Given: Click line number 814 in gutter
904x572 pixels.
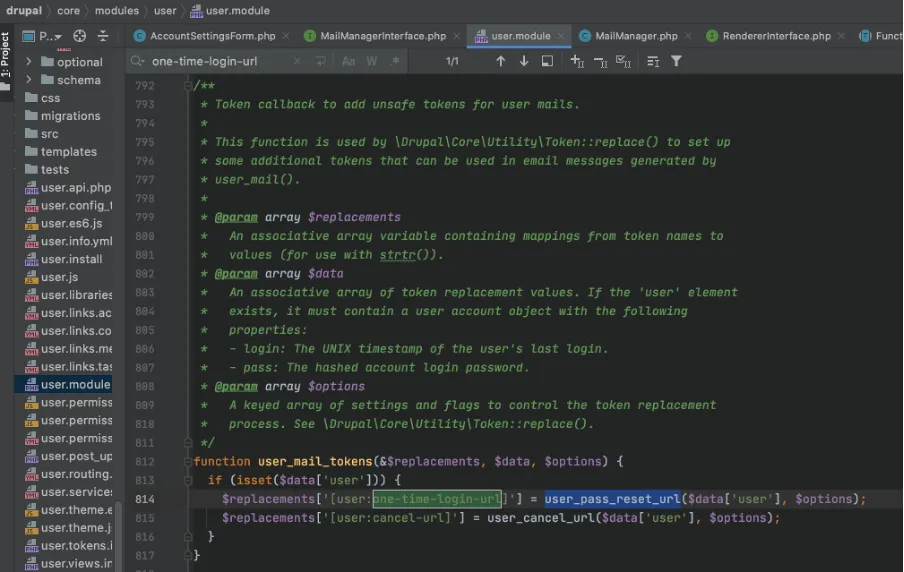Looking at the screenshot, I should tap(145, 499).
